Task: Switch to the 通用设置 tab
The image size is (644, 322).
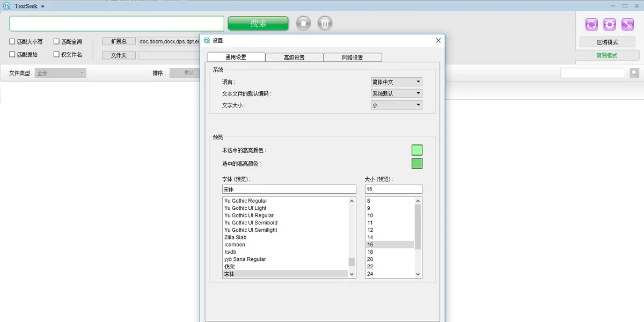Action: 236,57
